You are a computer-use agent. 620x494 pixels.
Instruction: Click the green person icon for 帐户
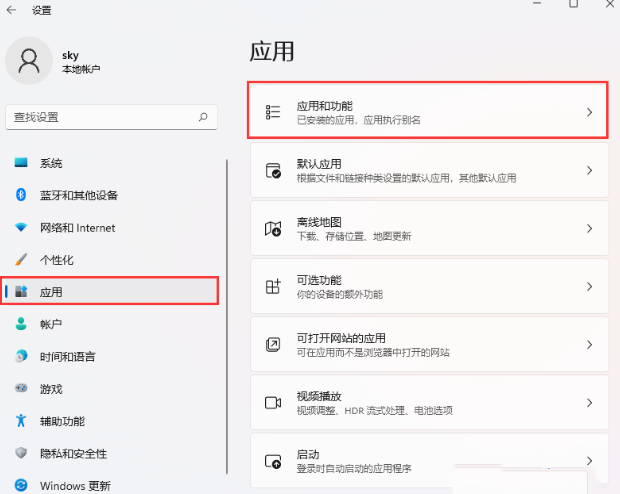point(21,324)
